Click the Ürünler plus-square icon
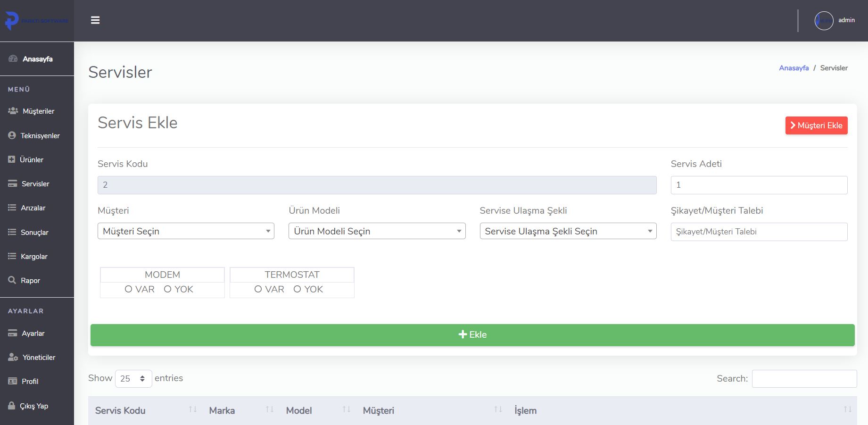 (12, 159)
